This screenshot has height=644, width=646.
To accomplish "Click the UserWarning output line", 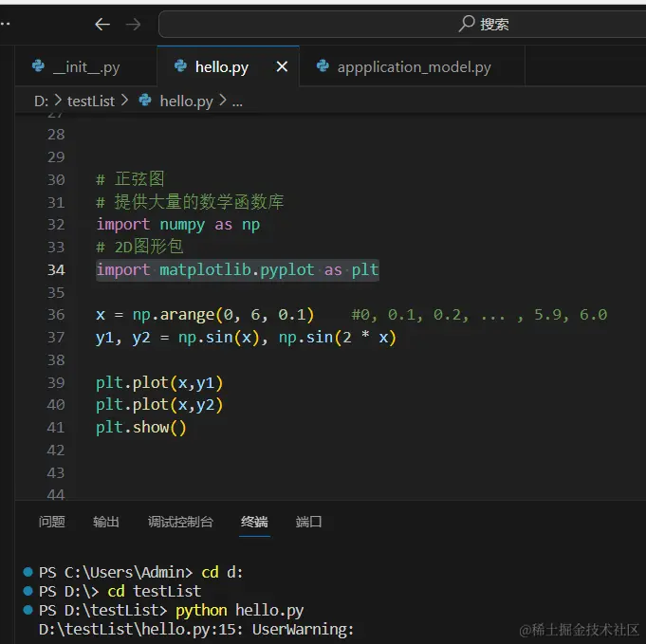I will point(196,630).
